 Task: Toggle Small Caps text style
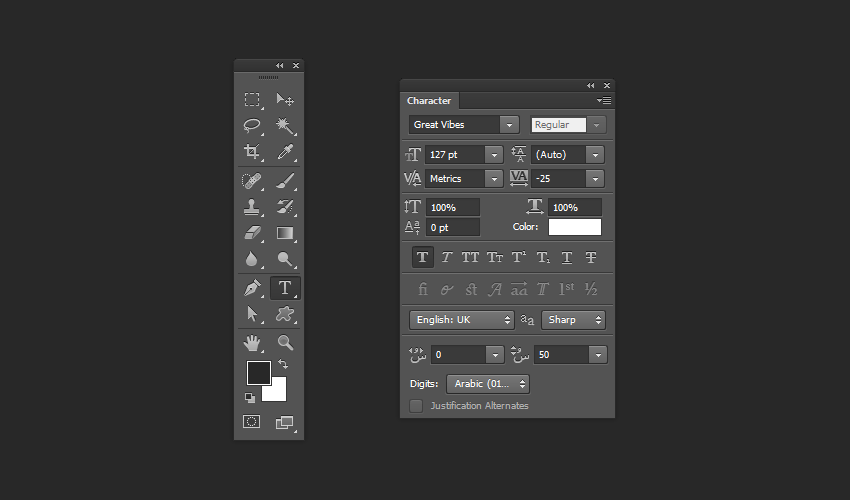click(494, 257)
